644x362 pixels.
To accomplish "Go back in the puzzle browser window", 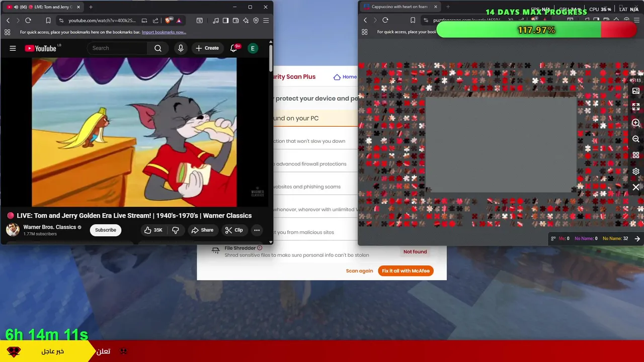I will 365,20.
